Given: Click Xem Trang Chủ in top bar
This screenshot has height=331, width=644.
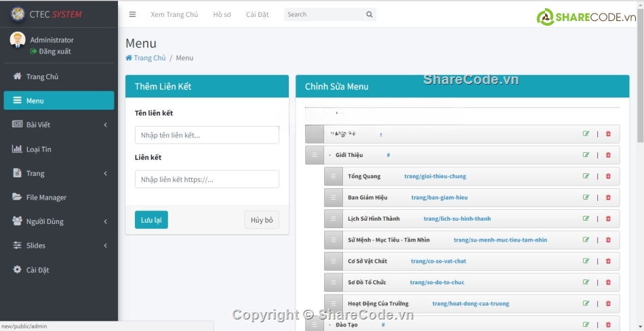Looking at the screenshot, I should point(174,14).
